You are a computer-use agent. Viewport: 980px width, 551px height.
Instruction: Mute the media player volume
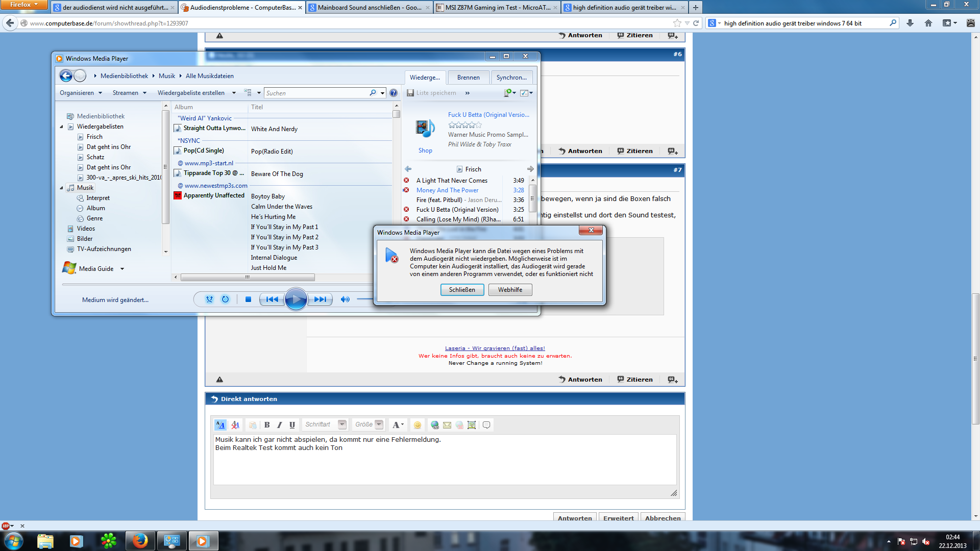point(345,299)
